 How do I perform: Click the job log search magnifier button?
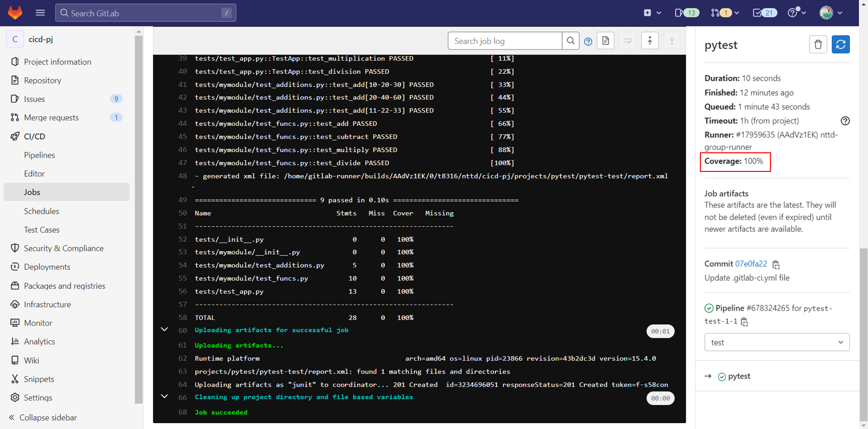[570, 41]
